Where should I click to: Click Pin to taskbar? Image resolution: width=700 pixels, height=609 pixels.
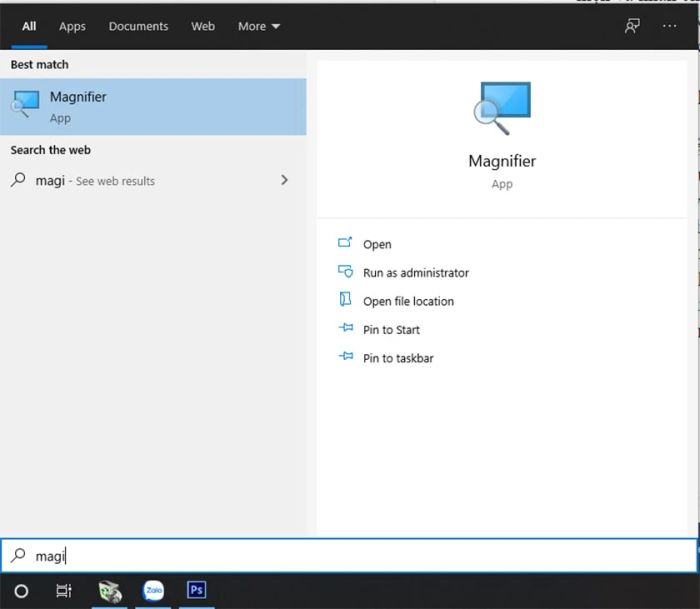398,359
